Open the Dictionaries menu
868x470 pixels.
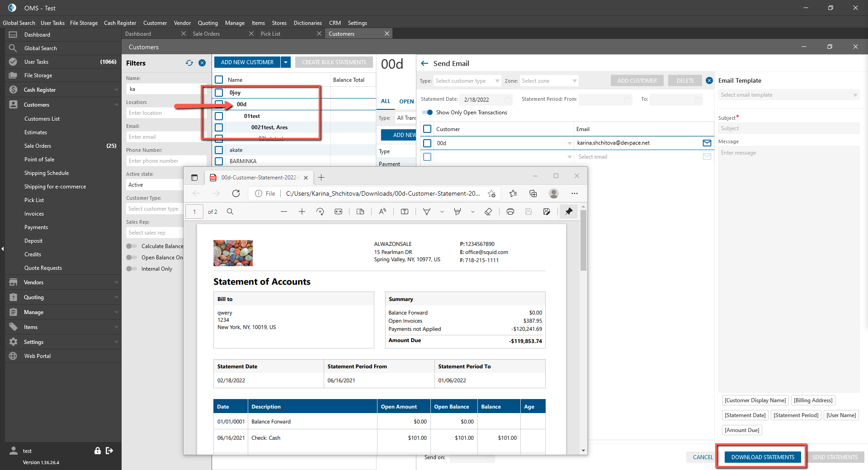click(308, 23)
